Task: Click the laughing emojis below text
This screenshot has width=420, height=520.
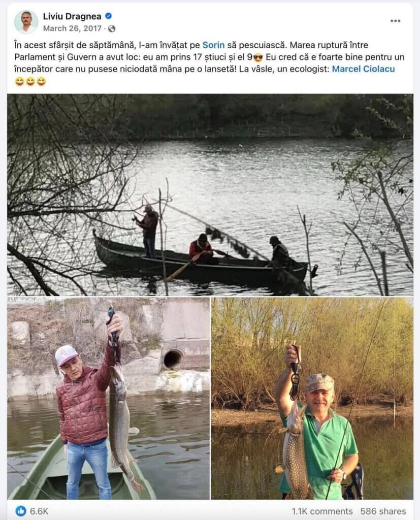Action: 30,81
